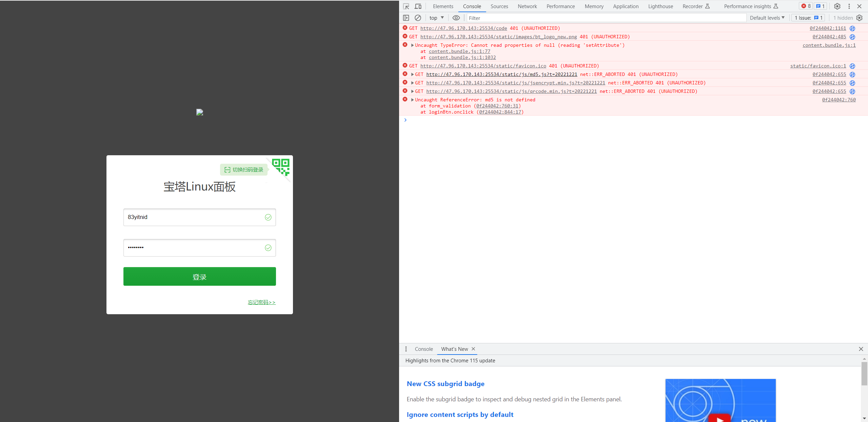Open console settings gear beside hidden count
The height and width of the screenshot is (422, 868).
859,18
